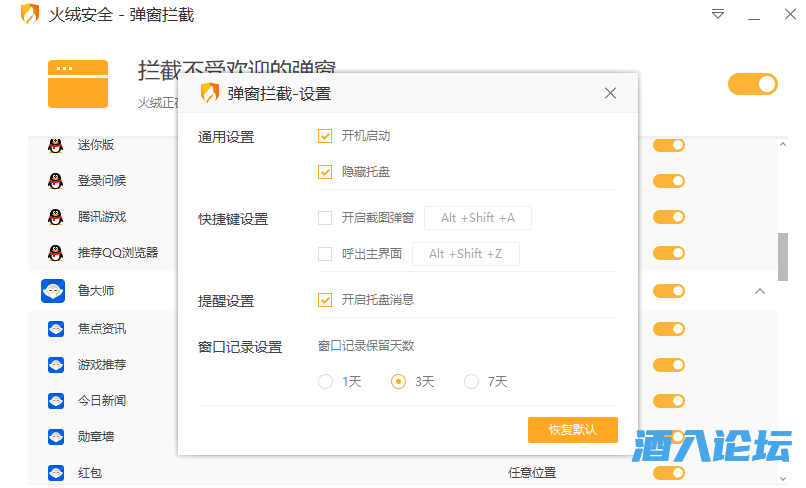Click the 恢复默认 button
Image resolution: width=806 pixels, height=488 pixels.
tap(572, 429)
